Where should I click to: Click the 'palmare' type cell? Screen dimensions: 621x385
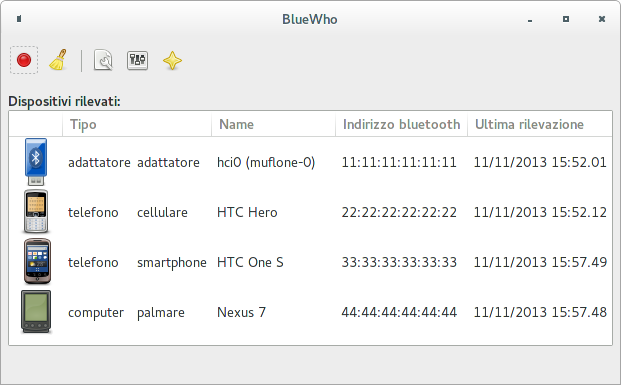(x=160, y=313)
